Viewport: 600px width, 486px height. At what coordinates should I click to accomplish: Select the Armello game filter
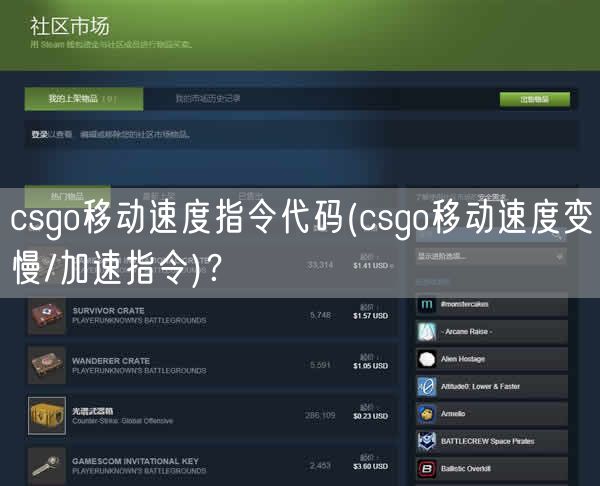(492, 414)
